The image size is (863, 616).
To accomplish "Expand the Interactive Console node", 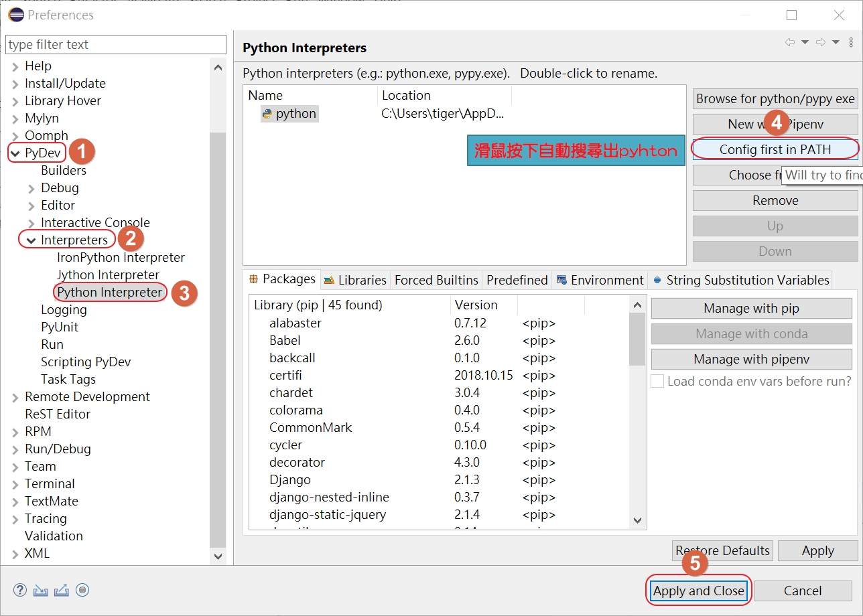I will click(x=31, y=223).
